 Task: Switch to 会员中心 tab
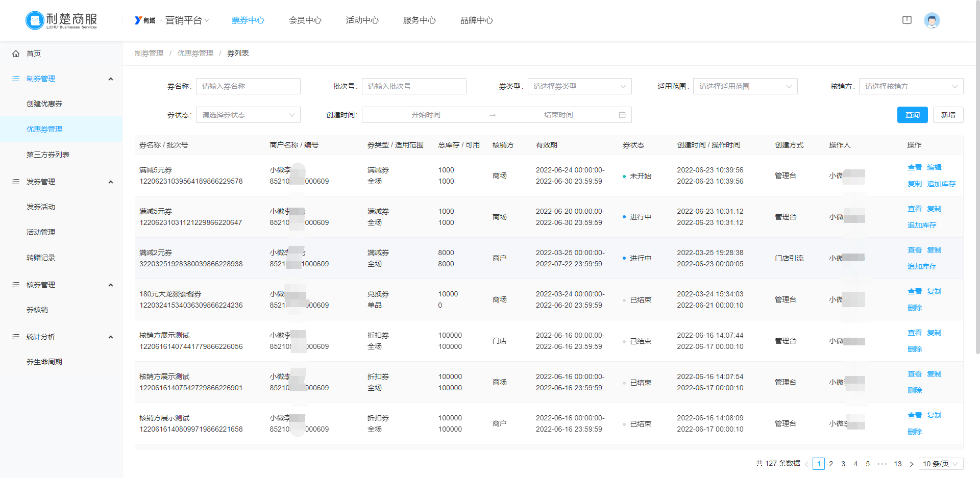[305, 20]
